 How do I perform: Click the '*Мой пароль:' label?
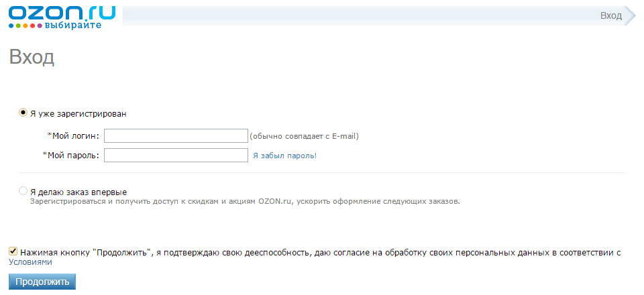71,156
